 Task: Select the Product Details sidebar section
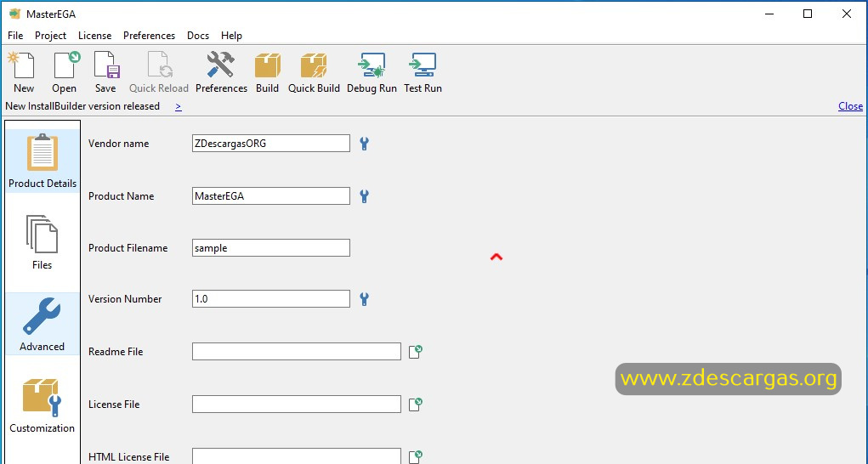(x=43, y=161)
